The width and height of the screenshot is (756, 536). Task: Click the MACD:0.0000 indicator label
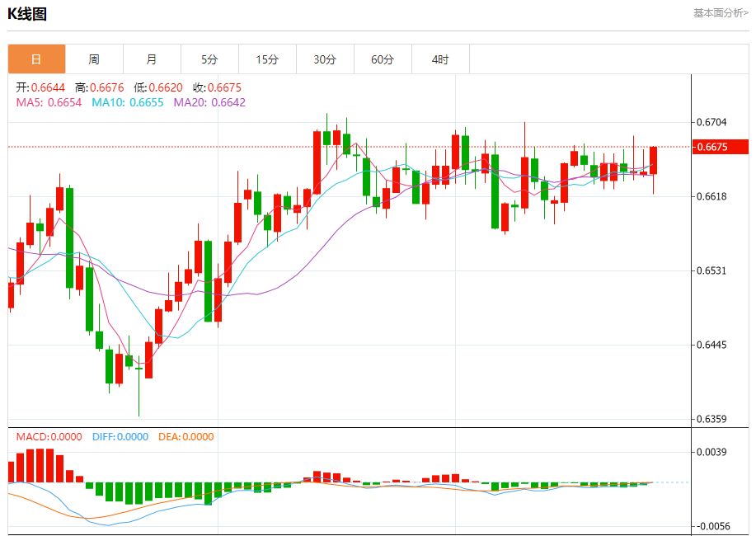click(49, 436)
